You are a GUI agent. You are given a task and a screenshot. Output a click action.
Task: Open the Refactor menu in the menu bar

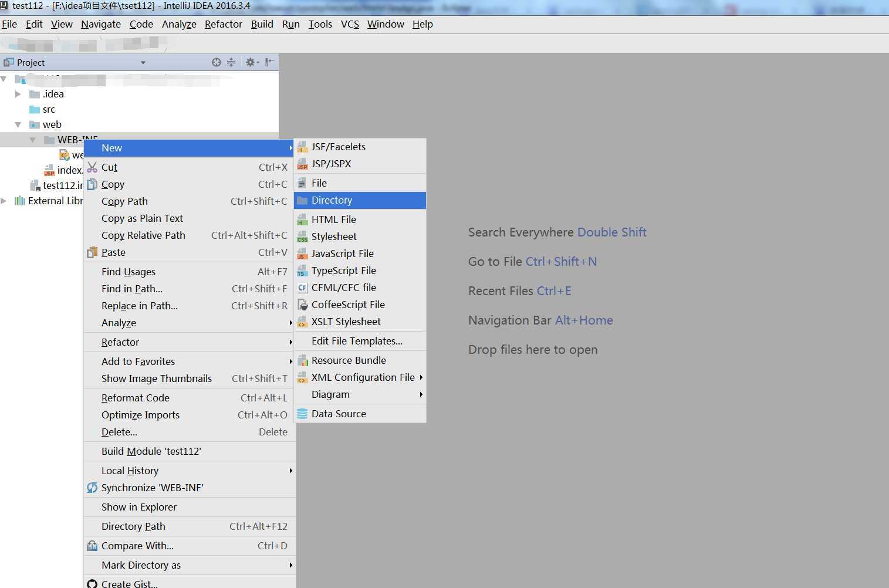click(223, 24)
